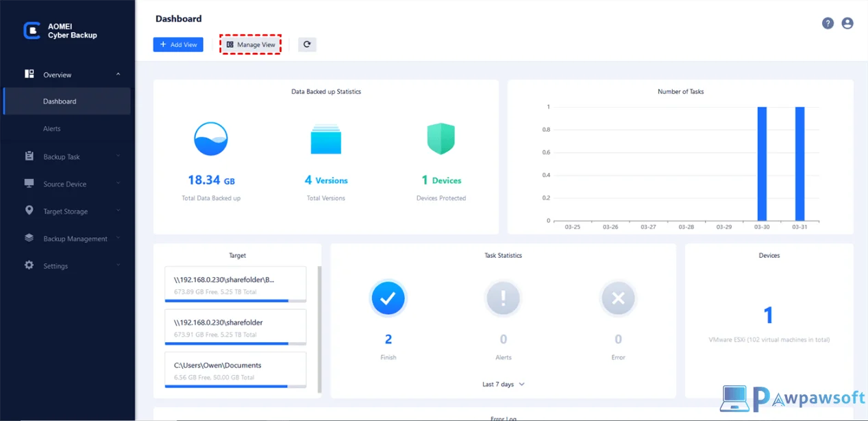Click the usage bar under 192.168.0.230 sharefolder\B...
Screen dimensions: 868x421
[235, 300]
